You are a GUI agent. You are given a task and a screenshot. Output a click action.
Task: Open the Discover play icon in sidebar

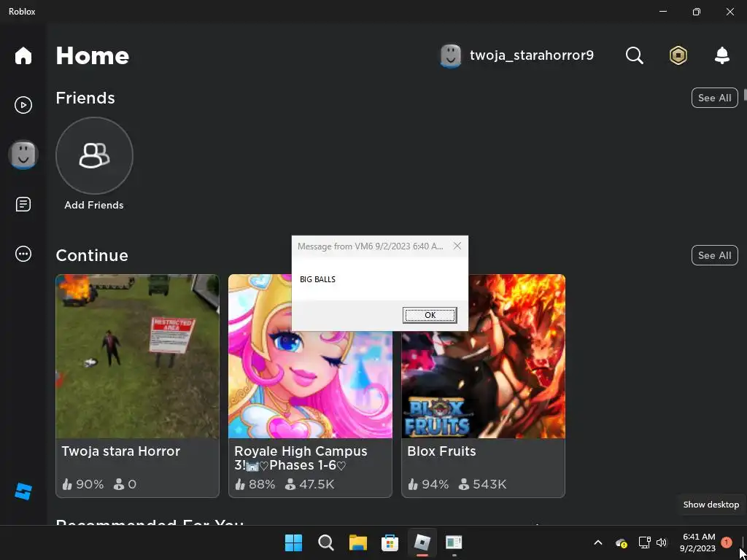click(x=23, y=105)
